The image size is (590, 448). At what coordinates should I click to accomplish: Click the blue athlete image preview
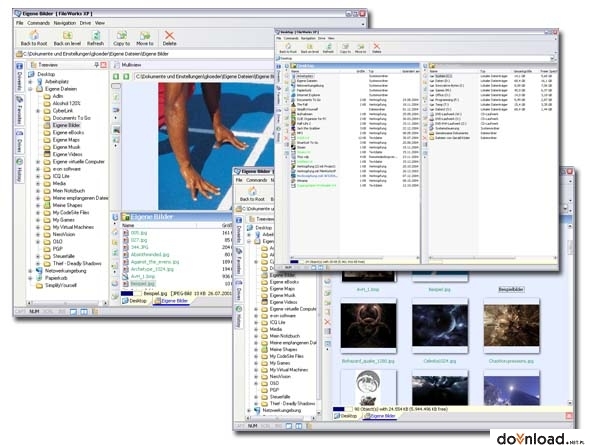pos(216,147)
